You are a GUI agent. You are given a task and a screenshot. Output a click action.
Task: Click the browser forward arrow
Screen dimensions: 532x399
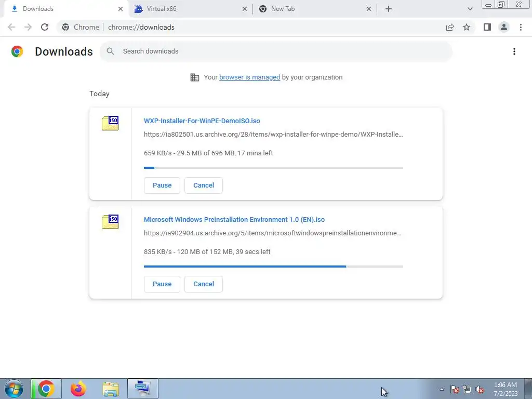pos(28,27)
